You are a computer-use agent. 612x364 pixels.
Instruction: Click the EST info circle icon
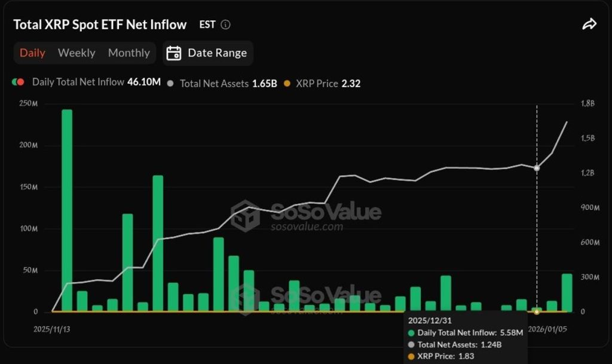(225, 25)
